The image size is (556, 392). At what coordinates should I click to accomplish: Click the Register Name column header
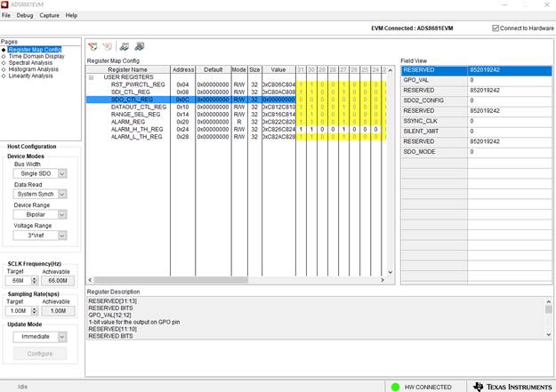click(x=128, y=70)
